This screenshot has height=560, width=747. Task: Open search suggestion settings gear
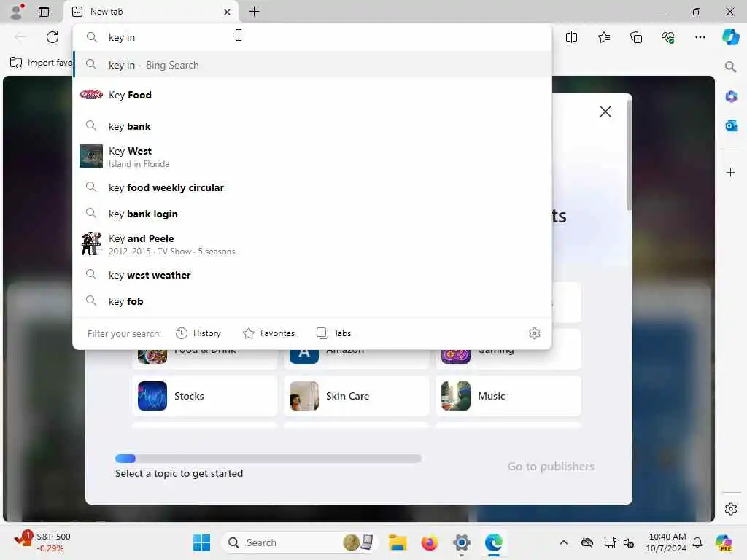click(535, 333)
